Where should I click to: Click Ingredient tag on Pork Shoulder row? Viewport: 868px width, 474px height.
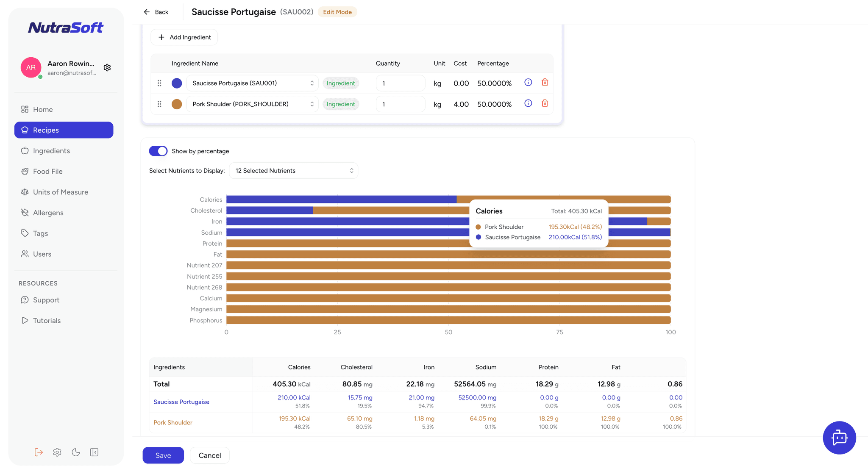341,104
